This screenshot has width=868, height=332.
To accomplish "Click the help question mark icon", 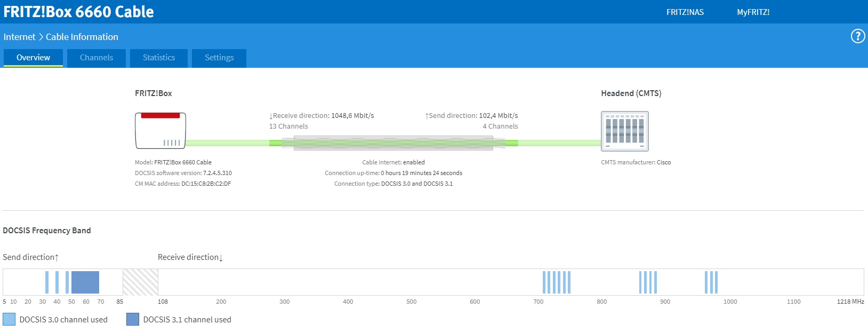I will [857, 36].
